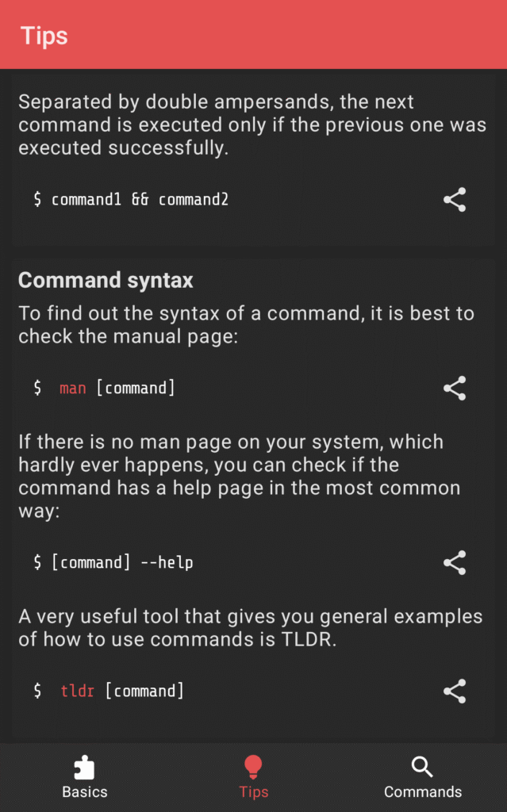The width and height of the screenshot is (507, 812).
Task: Tap the Basics puzzle piece icon
Action: tap(84, 767)
